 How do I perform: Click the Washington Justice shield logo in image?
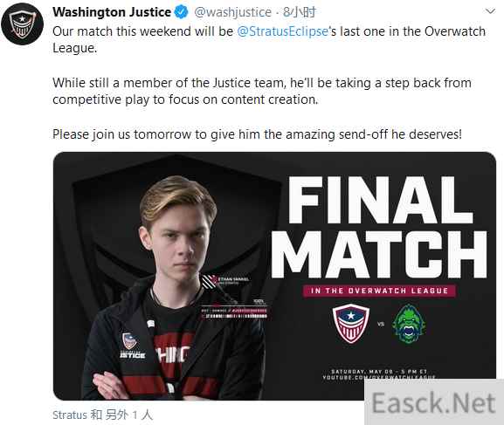pos(350,324)
